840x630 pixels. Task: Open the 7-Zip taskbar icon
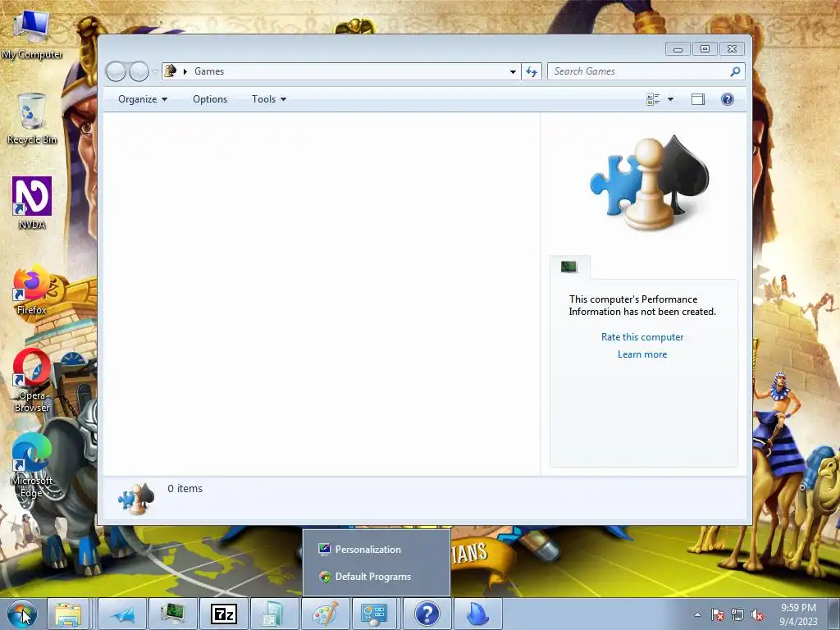coord(224,614)
